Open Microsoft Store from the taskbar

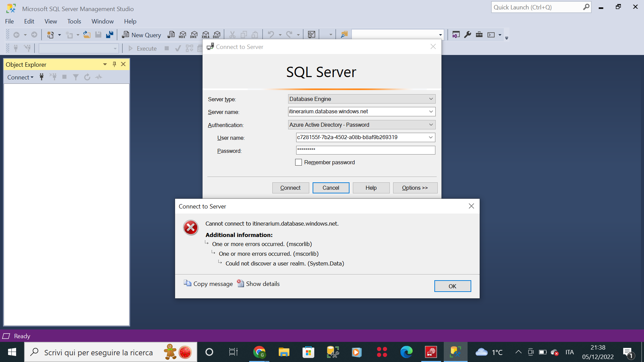308,352
